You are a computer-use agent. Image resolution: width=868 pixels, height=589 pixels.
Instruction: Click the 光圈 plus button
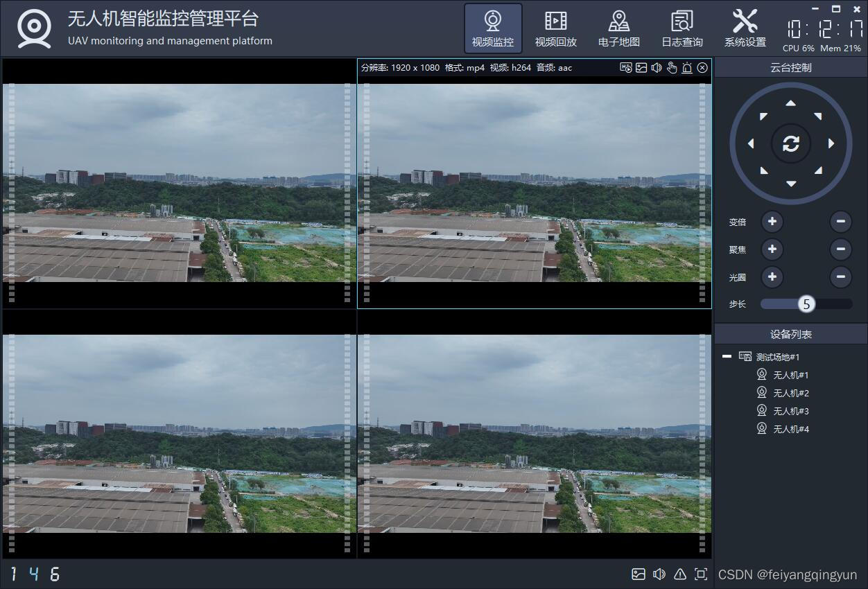pyautogui.click(x=772, y=277)
